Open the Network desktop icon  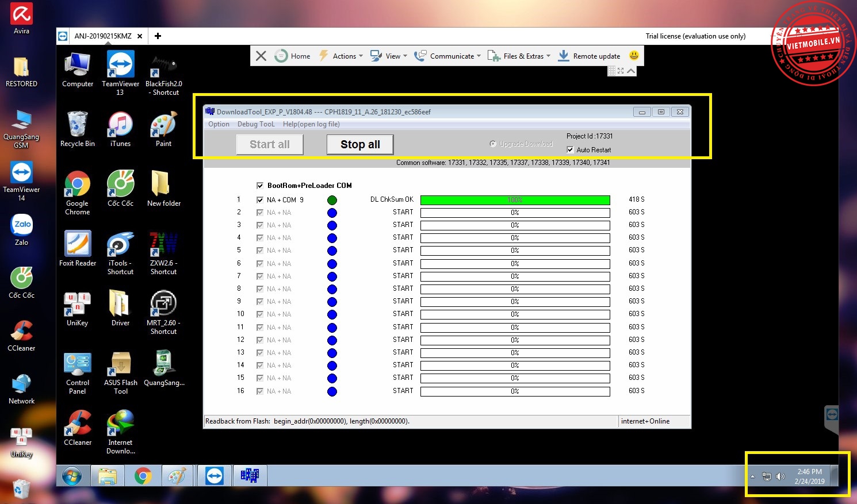(x=21, y=388)
